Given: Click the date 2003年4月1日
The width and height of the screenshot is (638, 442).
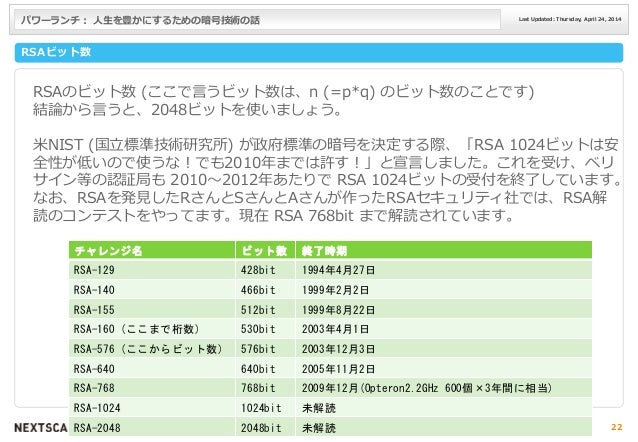Looking at the screenshot, I should [x=335, y=329].
